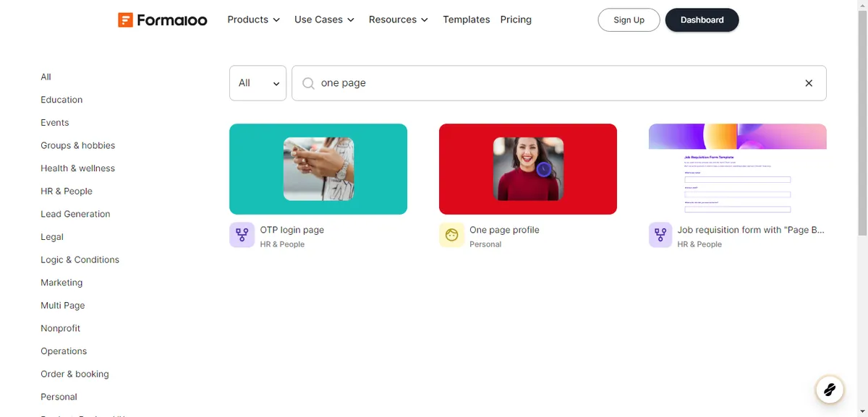Click the Sign Up button
Image resolution: width=868 pixels, height=417 pixels.
628,20
